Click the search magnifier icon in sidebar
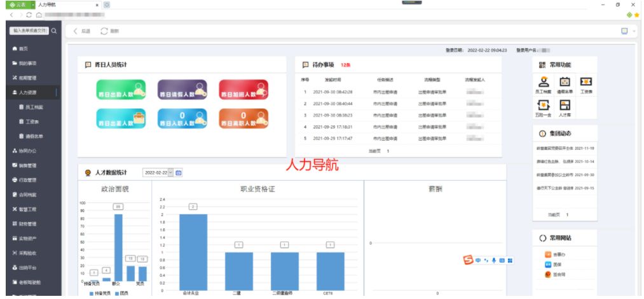Image resolution: width=644 pixels, height=299 pixels. coord(54,31)
